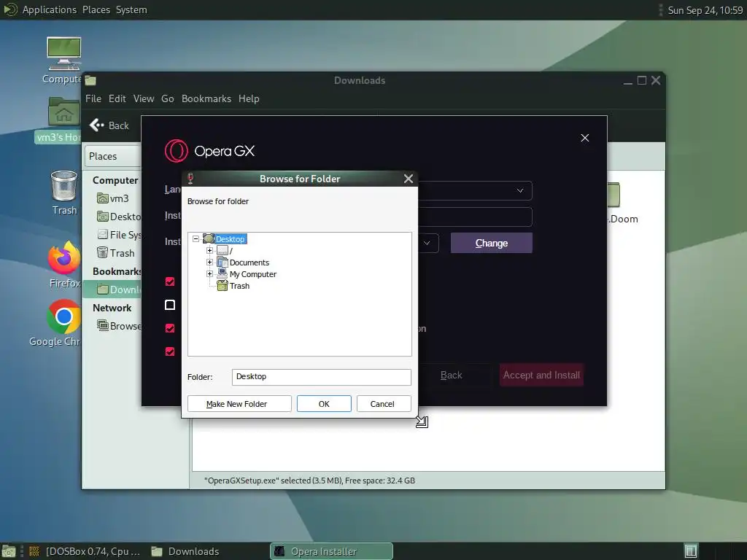Open the Applications menu in top panel
The image size is (747, 560).
coord(50,9)
